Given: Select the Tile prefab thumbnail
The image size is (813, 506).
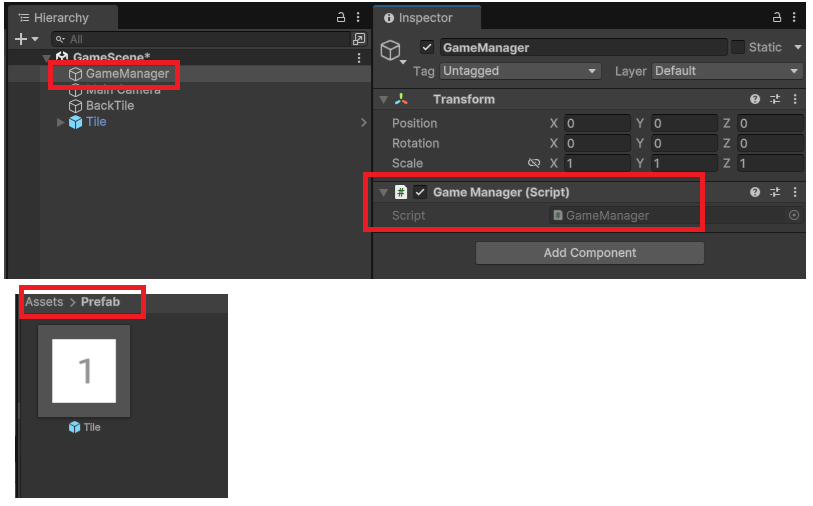Looking at the screenshot, I should (84, 371).
